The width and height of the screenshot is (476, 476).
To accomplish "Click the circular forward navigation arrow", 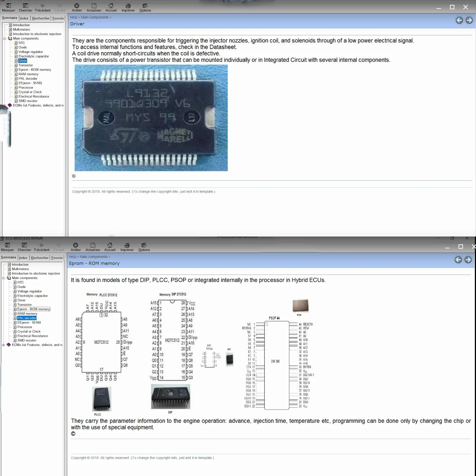I will click(x=469, y=20).
